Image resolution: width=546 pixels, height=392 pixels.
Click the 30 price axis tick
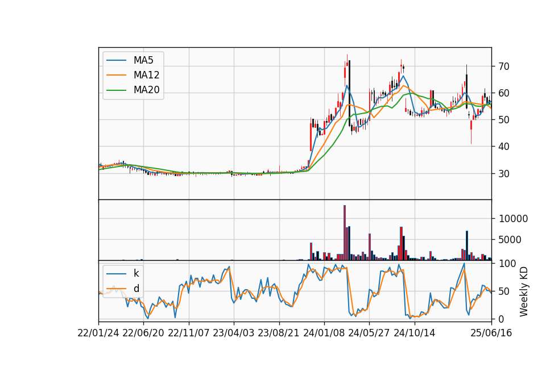tap(504, 174)
